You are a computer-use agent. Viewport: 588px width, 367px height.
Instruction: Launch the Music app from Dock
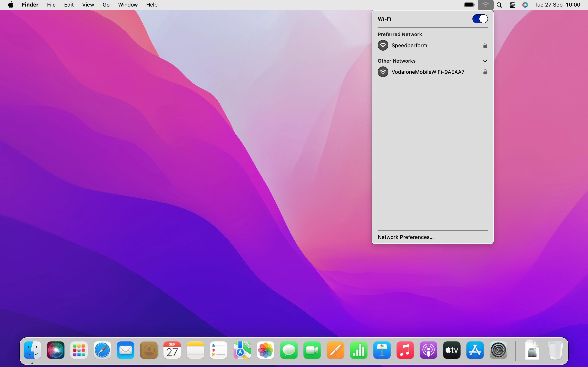coord(405,350)
